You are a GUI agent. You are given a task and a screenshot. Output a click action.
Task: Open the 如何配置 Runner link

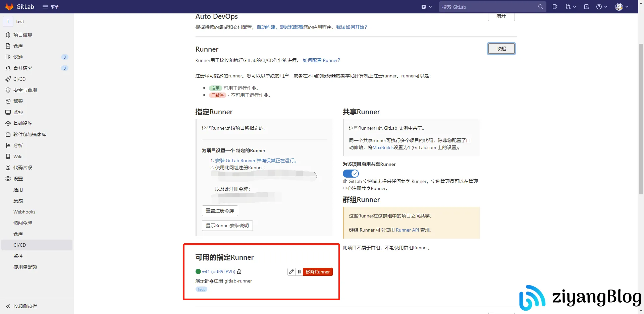click(321, 60)
